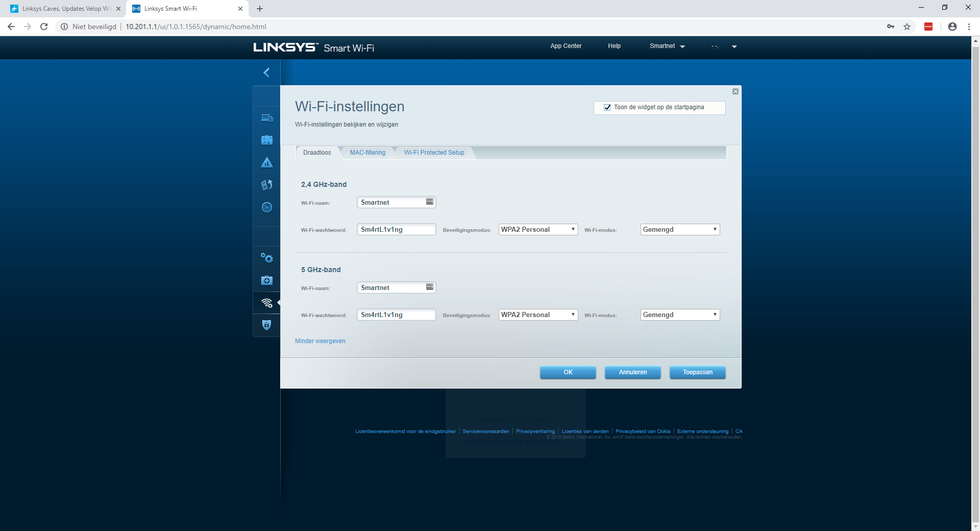
Task: Open the Parental Controls sidebar icon
Action: tap(267, 162)
